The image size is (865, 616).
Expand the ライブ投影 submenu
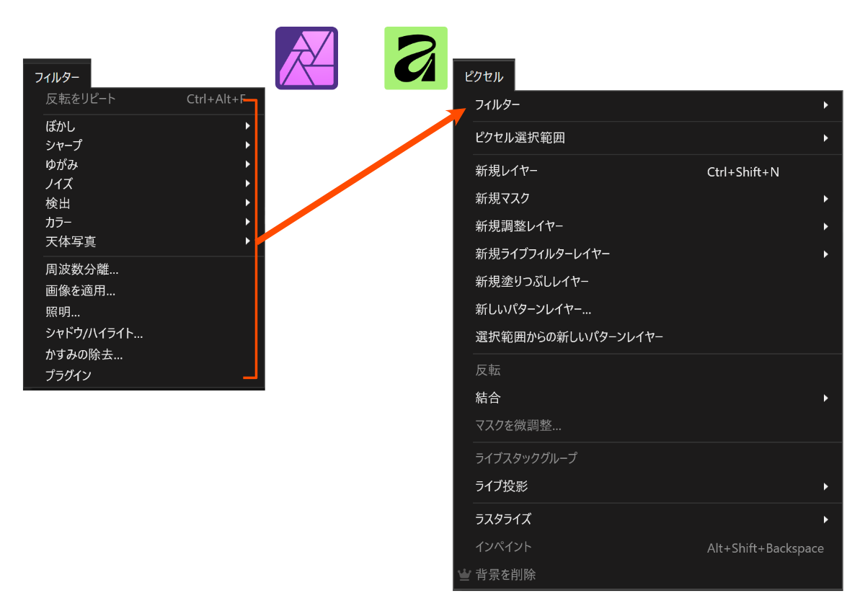826,486
